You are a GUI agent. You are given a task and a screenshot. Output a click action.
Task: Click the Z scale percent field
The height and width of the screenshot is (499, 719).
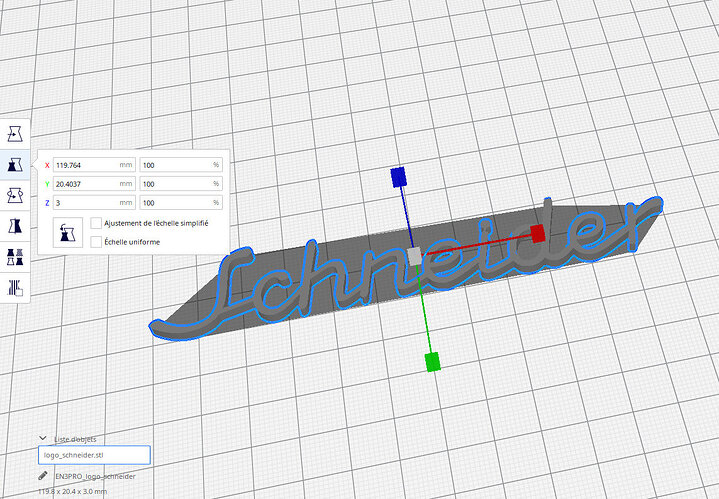(181, 202)
